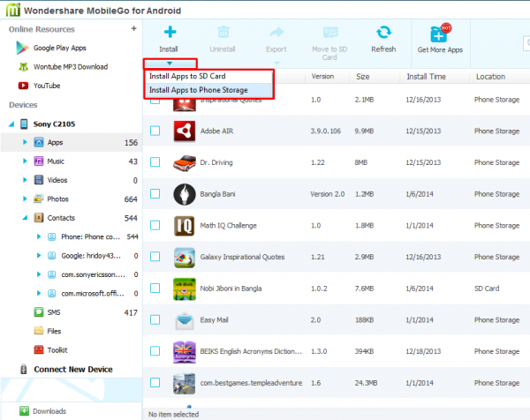Check the Math IQ Challenge checkbox
530x420 pixels.
pyautogui.click(x=155, y=225)
